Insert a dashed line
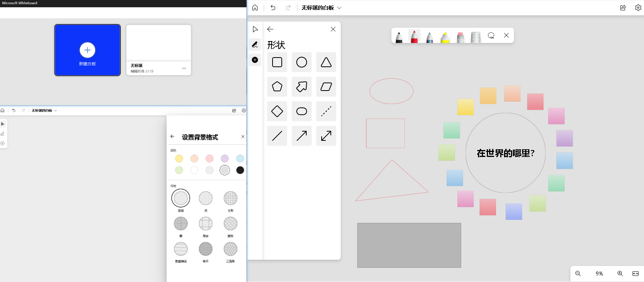The height and width of the screenshot is (282, 644). (326, 111)
